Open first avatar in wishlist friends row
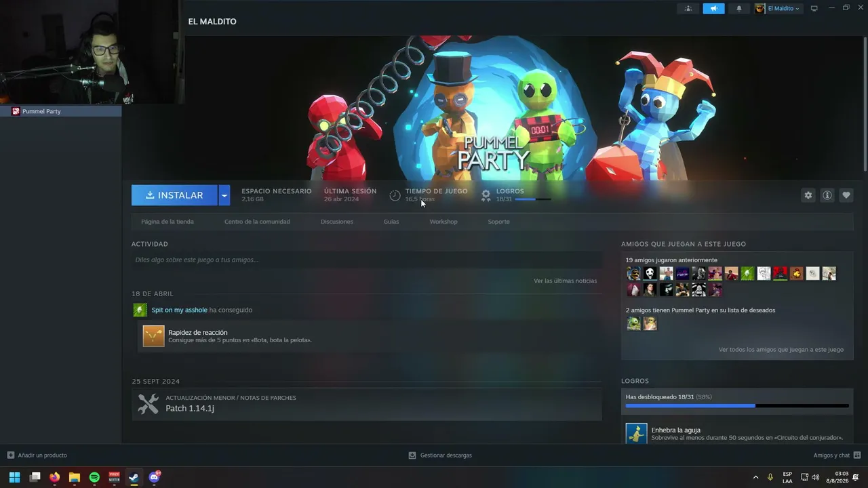Screen dimensions: 868x488 click(633, 324)
